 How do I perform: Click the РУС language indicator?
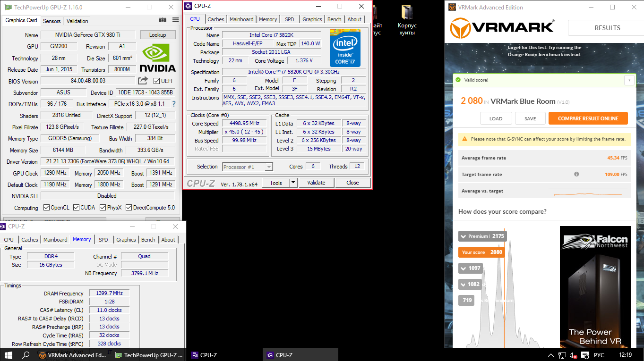(599, 355)
